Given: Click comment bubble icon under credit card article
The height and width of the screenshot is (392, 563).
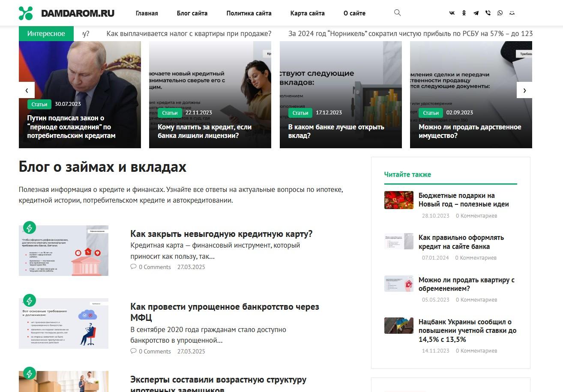Looking at the screenshot, I should [133, 267].
